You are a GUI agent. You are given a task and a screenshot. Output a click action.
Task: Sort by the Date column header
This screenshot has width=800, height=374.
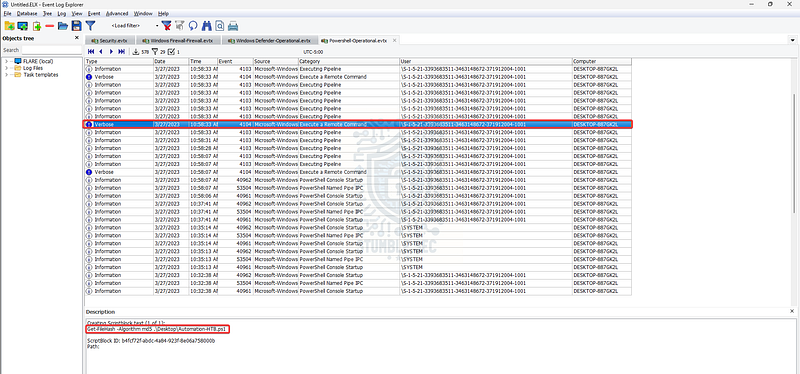click(x=171, y=61)
